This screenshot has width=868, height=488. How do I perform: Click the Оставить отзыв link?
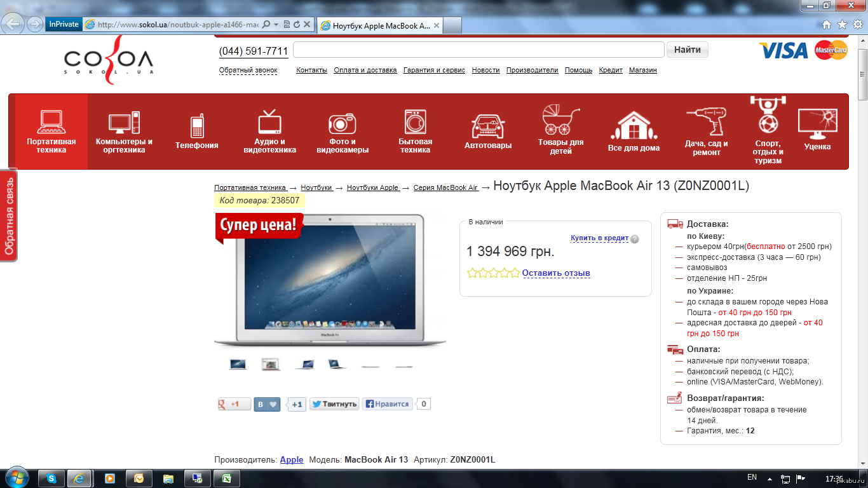(556, 273)
